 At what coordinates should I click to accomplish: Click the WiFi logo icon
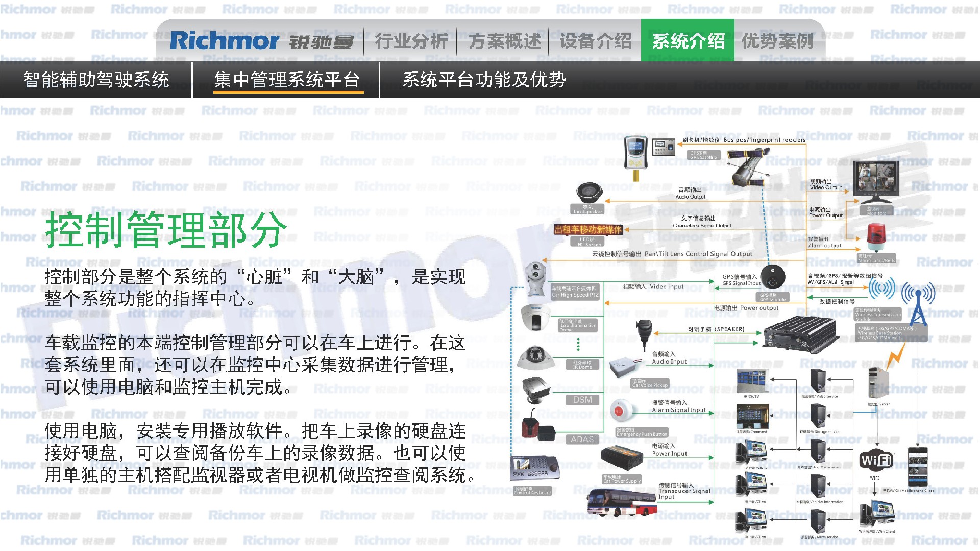click(876, 461)
